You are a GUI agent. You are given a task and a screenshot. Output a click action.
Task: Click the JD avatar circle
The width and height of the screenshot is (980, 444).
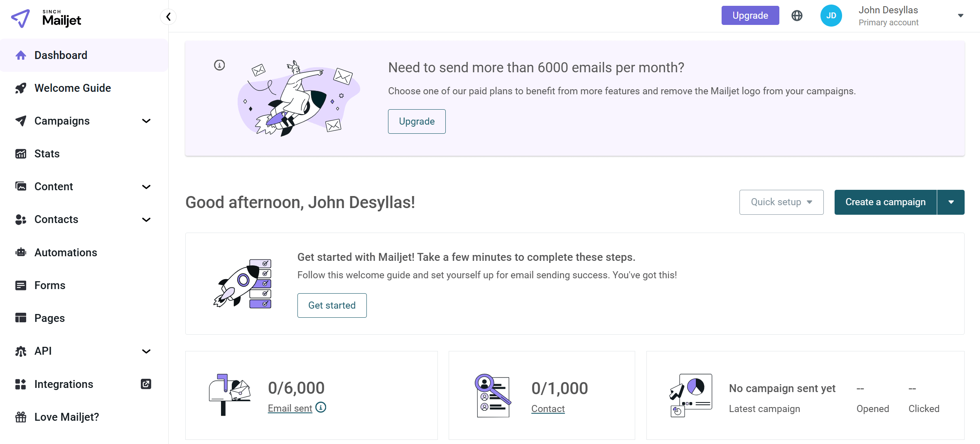coord(831,15)
